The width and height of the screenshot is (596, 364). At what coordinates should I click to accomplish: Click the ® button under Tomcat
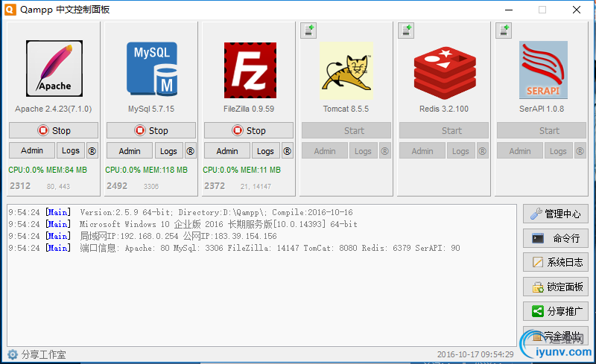point(384,151)
